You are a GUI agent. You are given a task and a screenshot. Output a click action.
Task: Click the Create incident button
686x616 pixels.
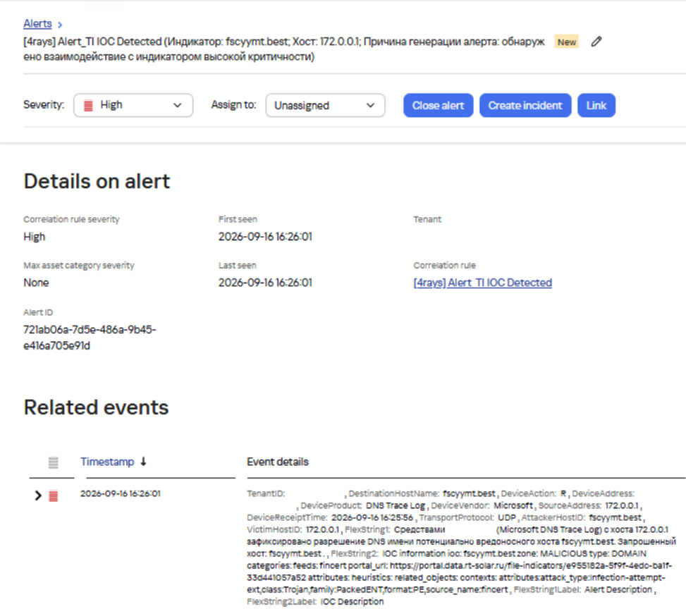[x=525, y=106]
